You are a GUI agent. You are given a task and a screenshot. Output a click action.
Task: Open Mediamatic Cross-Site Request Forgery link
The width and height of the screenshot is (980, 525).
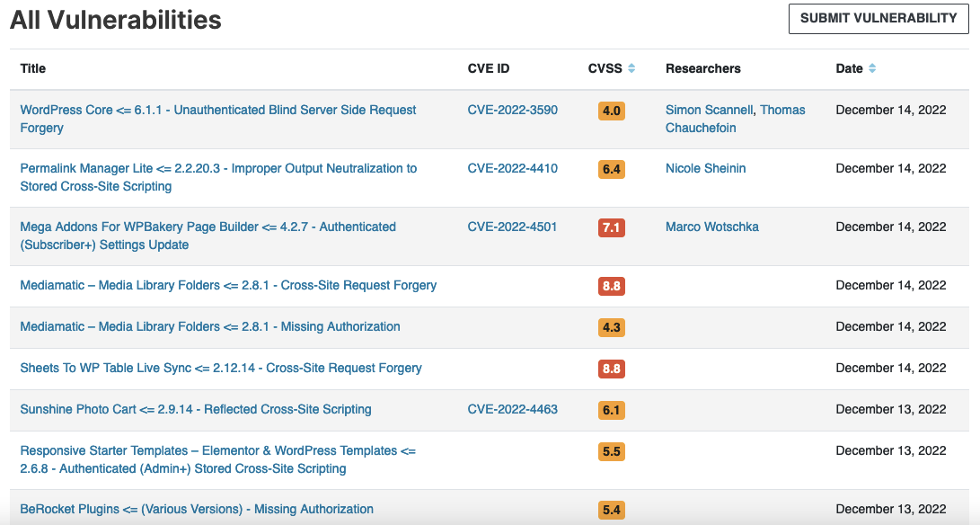[x=228, y=285]
